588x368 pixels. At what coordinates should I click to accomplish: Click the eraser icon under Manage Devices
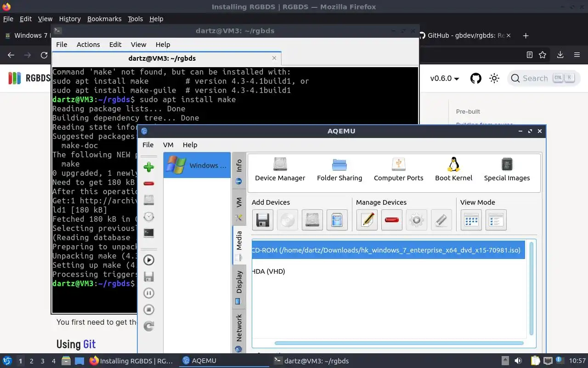(x=441, y=220)
